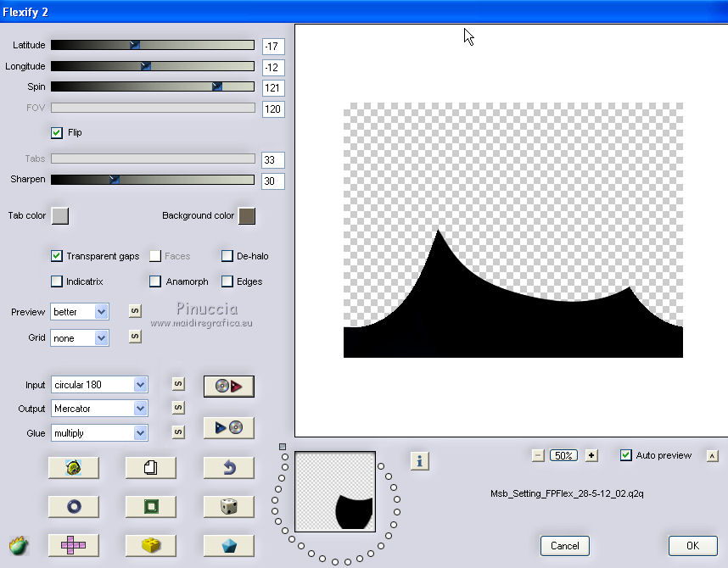Click the dice randomize button
The image size is (728, 568).
click(x=229, y=506)
